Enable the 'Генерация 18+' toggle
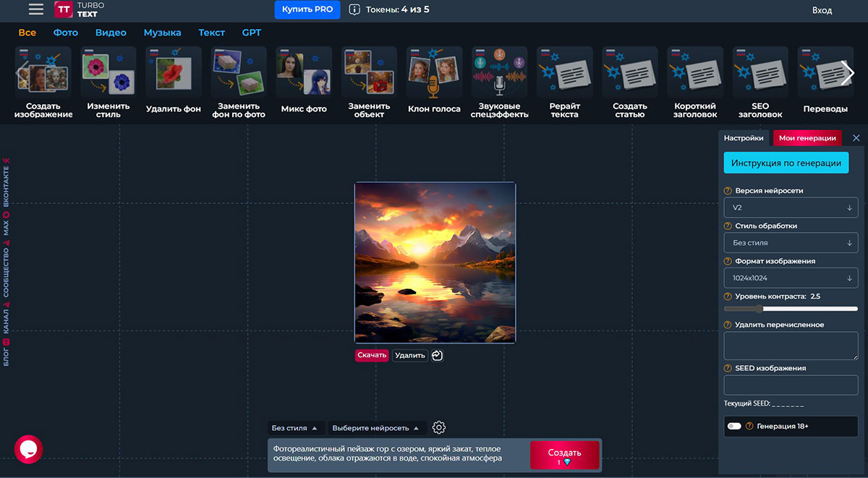The height and width of the screenshot is (478, 868). point(735,426)
